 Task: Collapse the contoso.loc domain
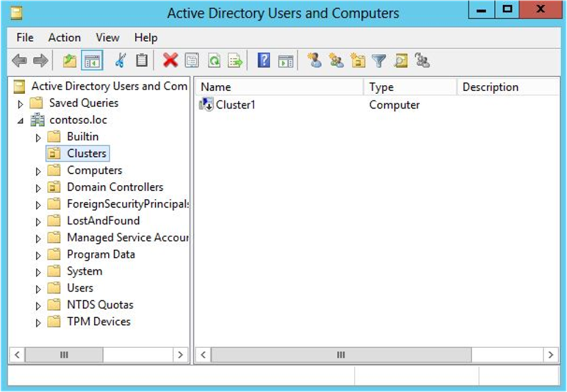click(20, 119)
